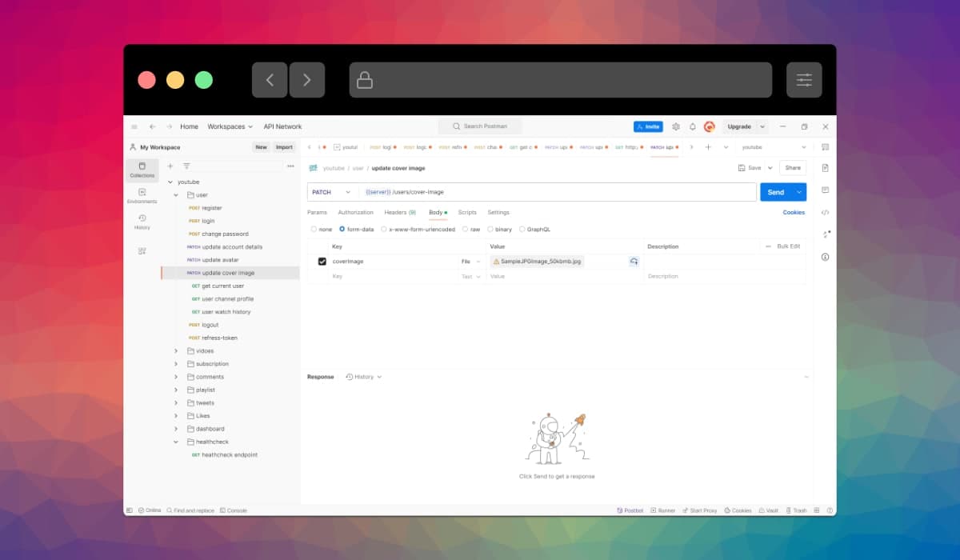
Task: Open the response History dropdown
Action: click(x=364, y=377)
